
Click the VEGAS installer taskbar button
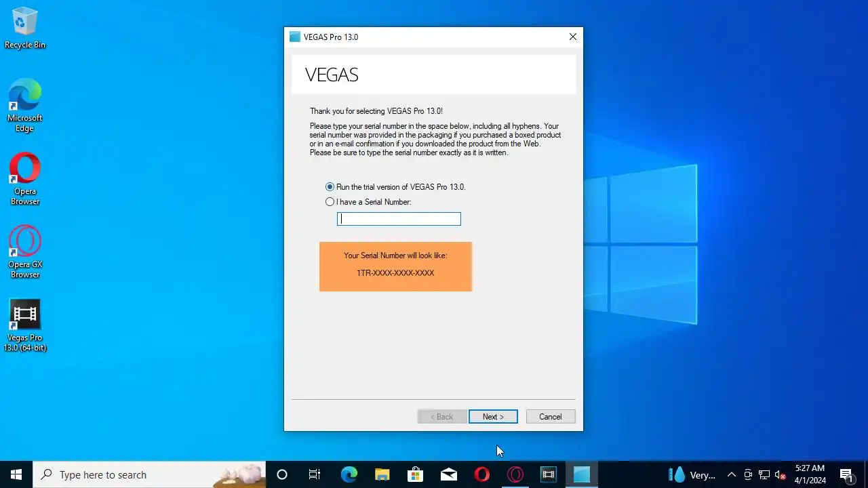click(582, 474)
